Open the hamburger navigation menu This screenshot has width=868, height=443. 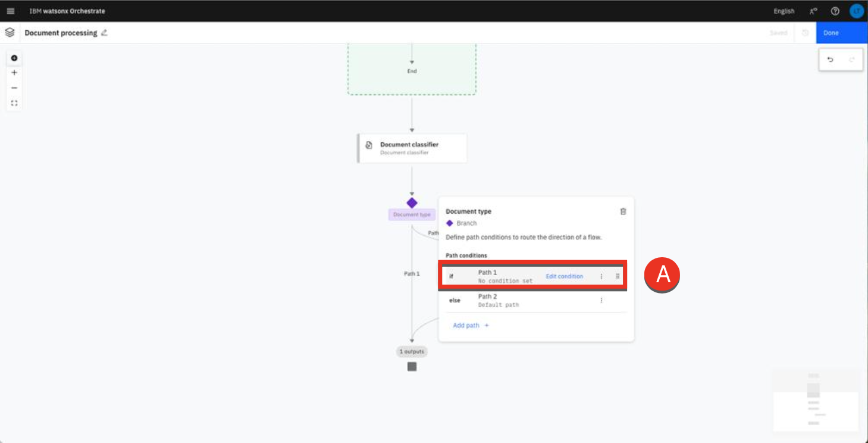(x=11, y=11)
